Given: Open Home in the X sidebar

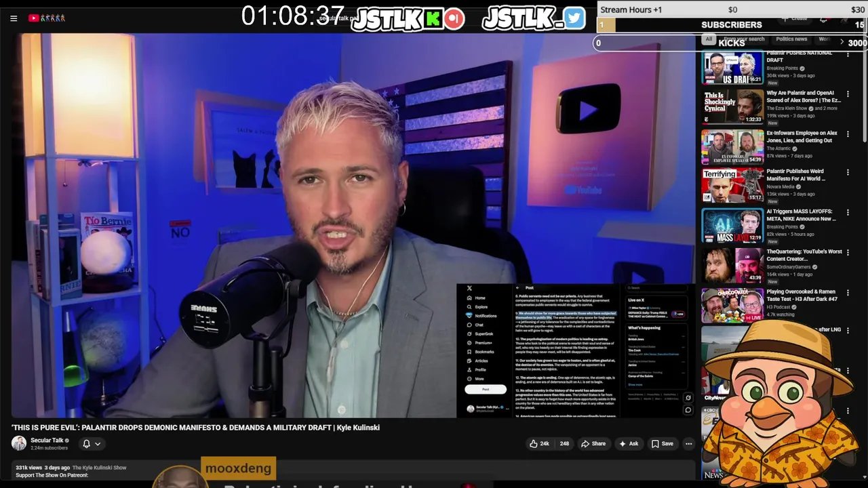Looking at the screenshot, I should [x=475, y=298].
